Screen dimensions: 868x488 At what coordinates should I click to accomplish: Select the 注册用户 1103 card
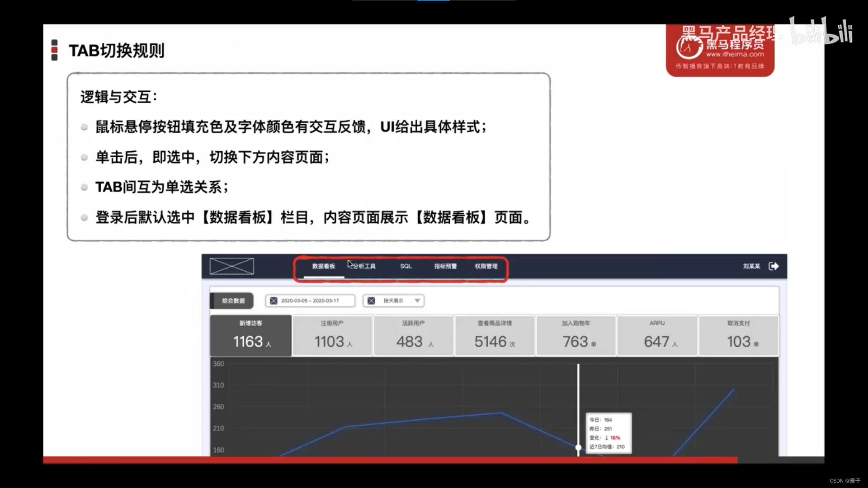point(332,336)
